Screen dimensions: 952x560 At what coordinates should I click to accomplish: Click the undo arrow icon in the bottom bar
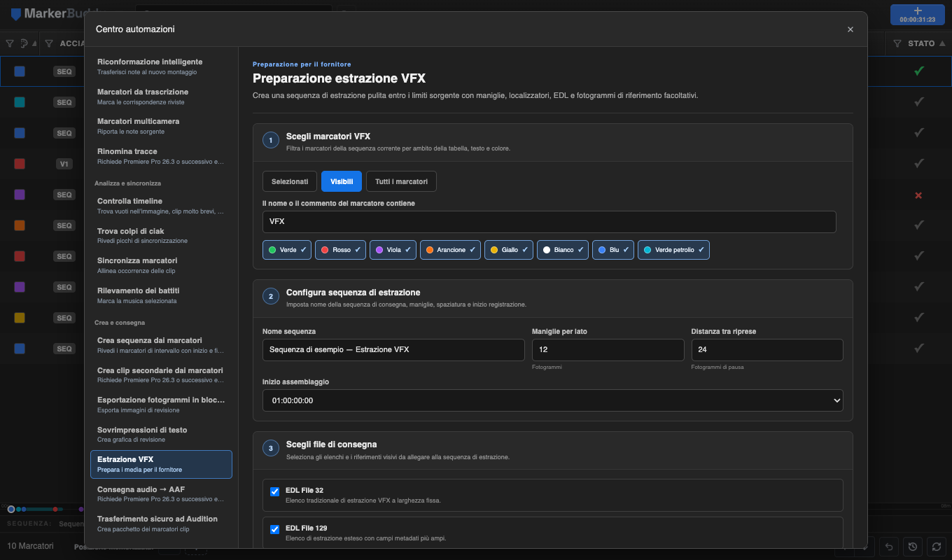coord(889,547)
